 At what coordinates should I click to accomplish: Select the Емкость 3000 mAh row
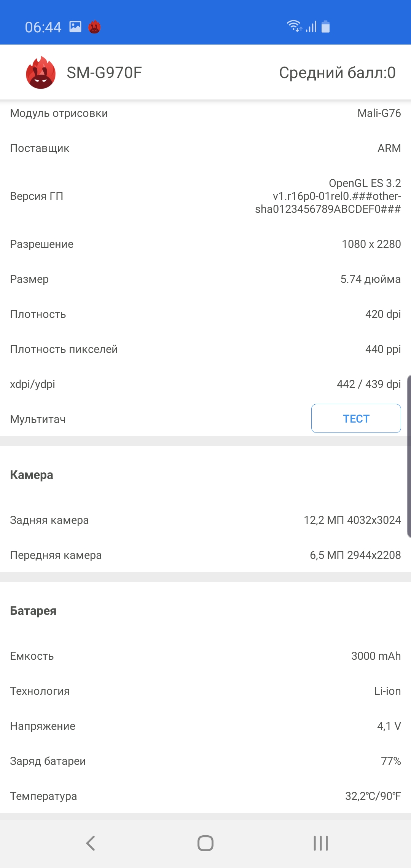205,656
